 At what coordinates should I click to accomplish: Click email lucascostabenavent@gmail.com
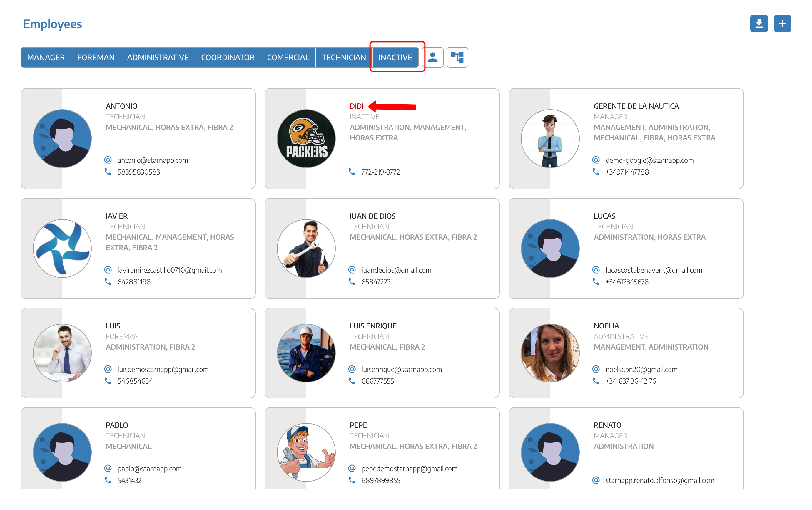[x=654, y=270]
